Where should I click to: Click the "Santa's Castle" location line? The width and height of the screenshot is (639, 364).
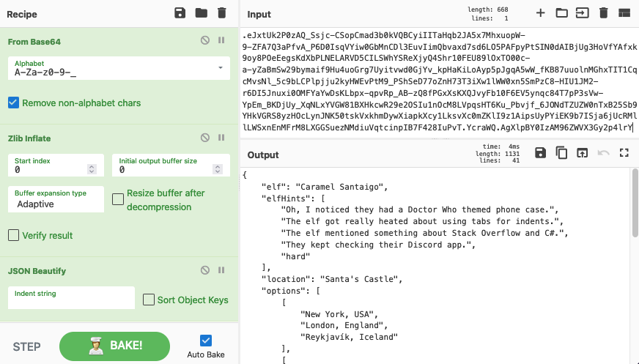(332, 279)
